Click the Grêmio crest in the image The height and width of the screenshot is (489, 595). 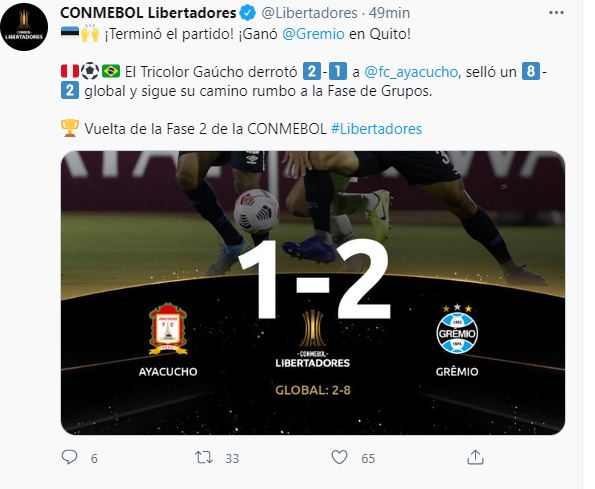point(457,329)
